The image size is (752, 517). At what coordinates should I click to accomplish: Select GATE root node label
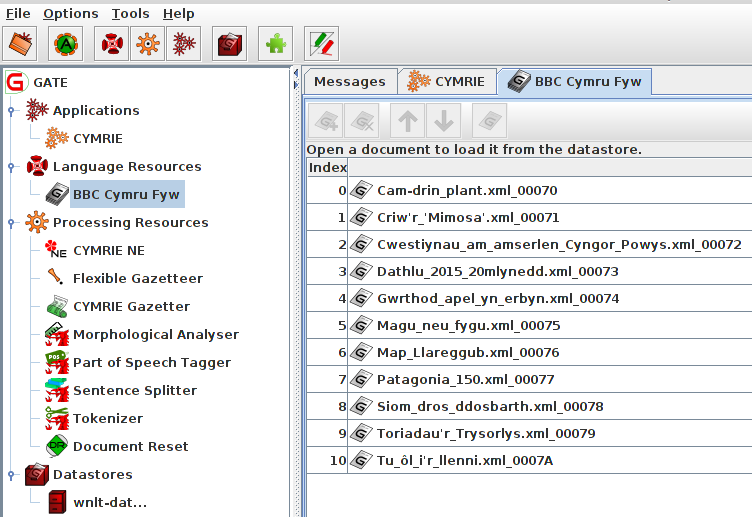click(50, 82)
